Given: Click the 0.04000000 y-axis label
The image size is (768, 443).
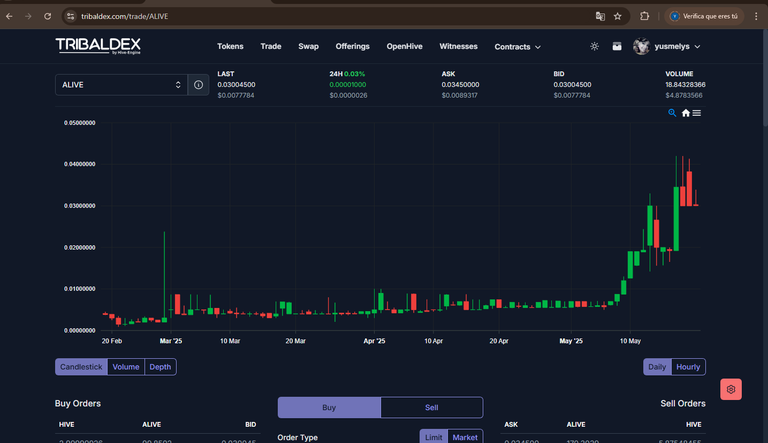Looking at the screenshot, I should pyautogui.click(x=79, y=164).
